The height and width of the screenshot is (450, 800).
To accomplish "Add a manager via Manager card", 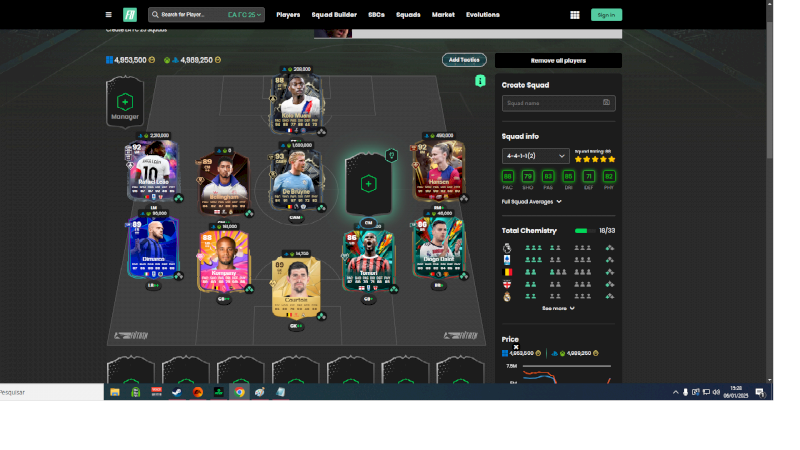I will coord(125,102).
